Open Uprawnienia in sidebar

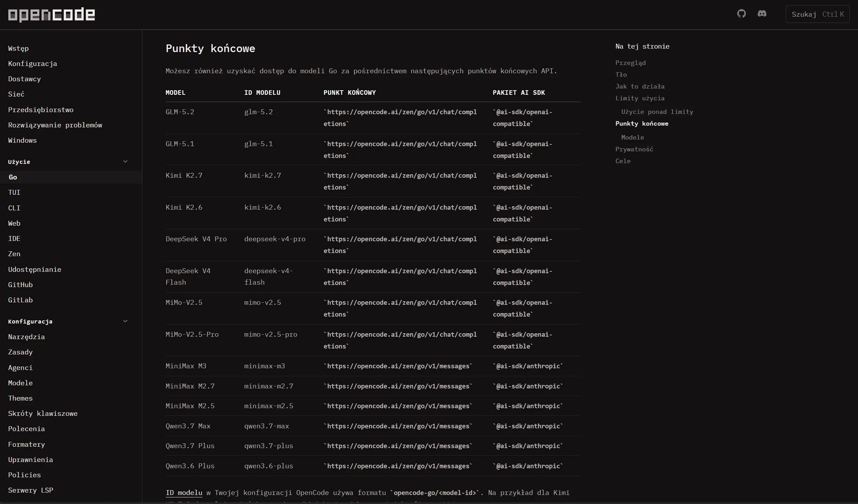pos(31,460)
